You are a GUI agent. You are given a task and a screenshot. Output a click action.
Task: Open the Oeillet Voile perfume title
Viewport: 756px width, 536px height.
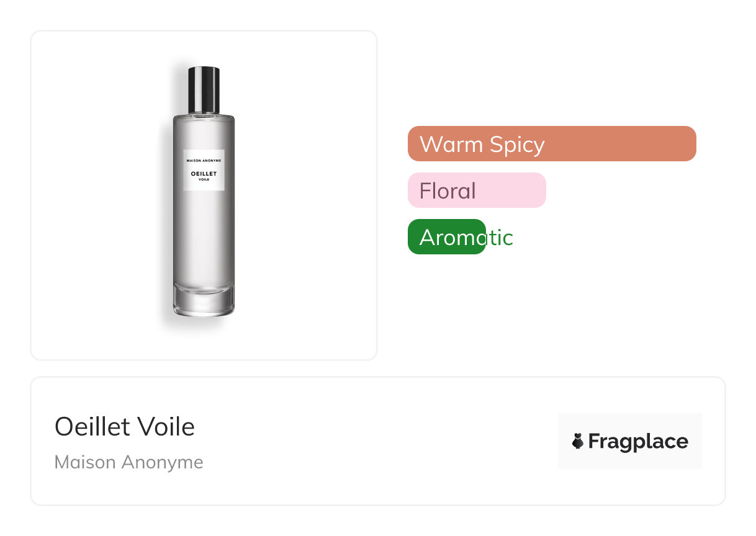pos(125,427)
